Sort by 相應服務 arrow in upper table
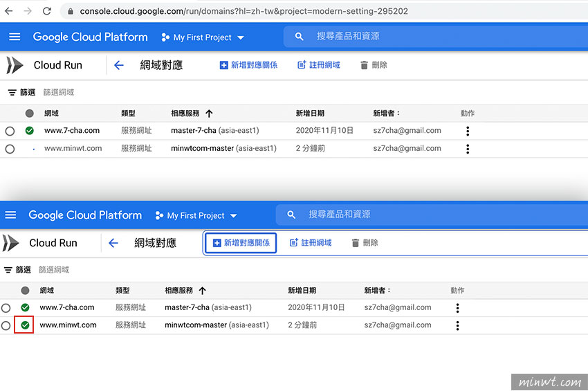588x391 pixels. tap(209, 113)
